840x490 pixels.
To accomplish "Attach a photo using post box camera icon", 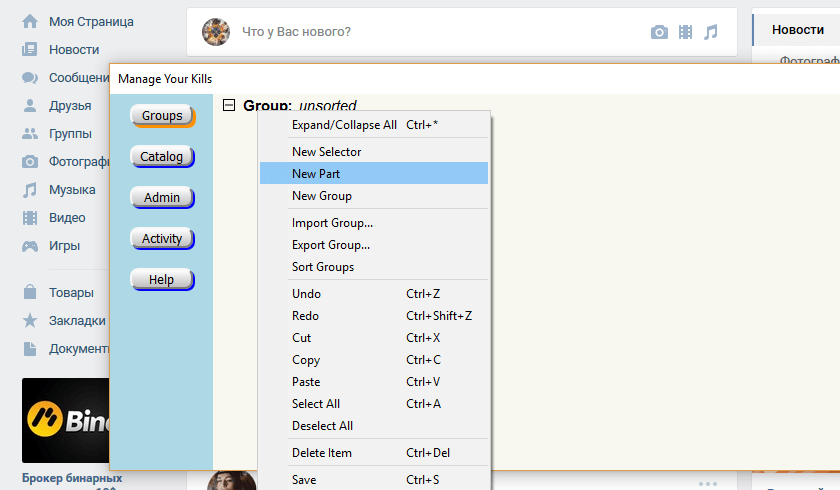I will coord(659,32).
